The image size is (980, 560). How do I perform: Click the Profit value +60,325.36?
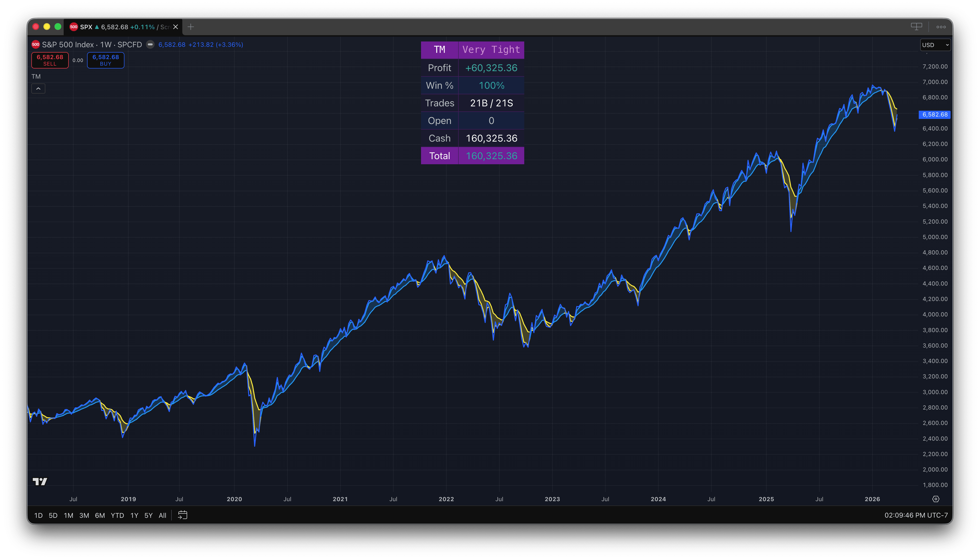[491, 68]
